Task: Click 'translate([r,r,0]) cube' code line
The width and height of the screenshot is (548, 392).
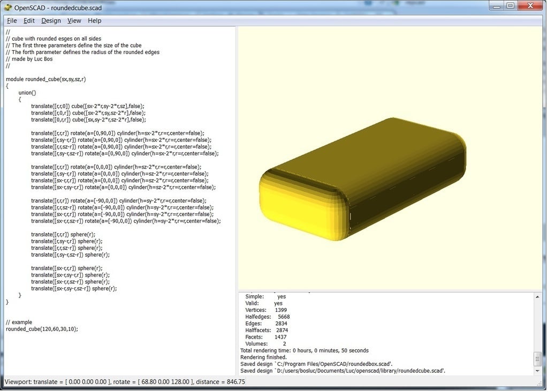Action: [88, 106]
